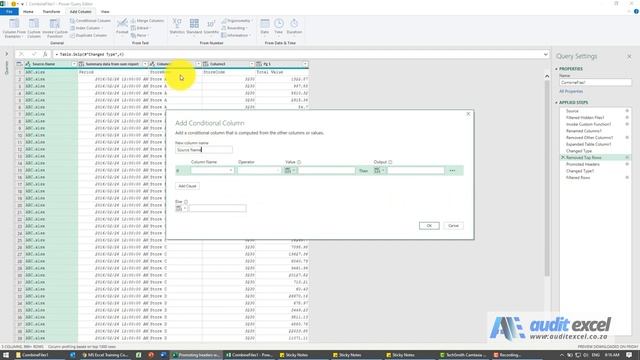640x360 pixels.
Task: Select the Filtered Rows step
Action: [x=578, y=178]
